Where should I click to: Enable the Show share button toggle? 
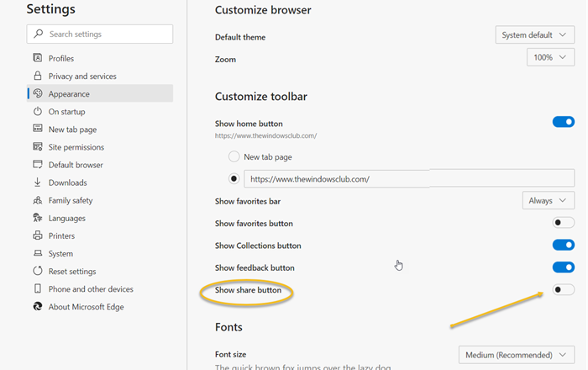click(563, 290)
